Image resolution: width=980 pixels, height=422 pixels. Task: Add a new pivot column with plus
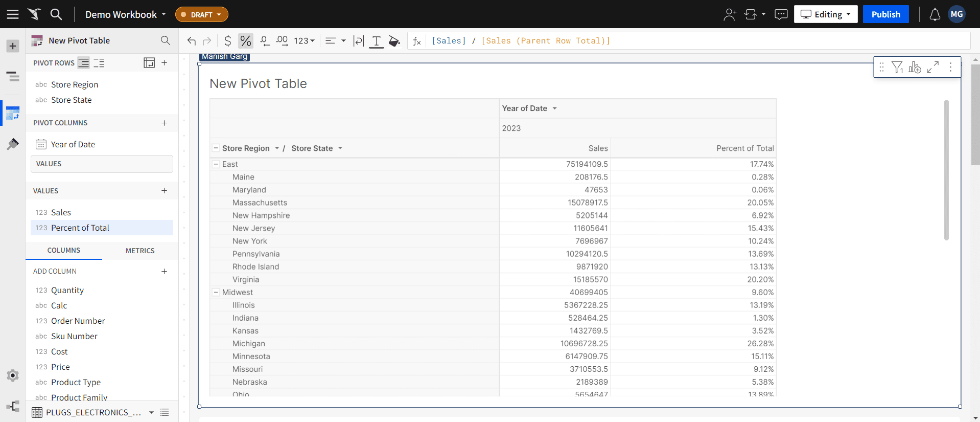point(164,123)
